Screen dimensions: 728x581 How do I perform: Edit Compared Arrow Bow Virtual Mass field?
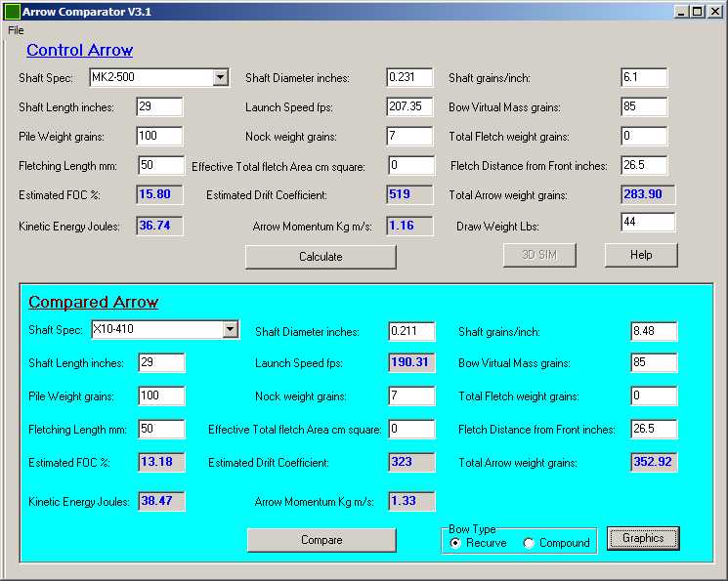point(654,362)
